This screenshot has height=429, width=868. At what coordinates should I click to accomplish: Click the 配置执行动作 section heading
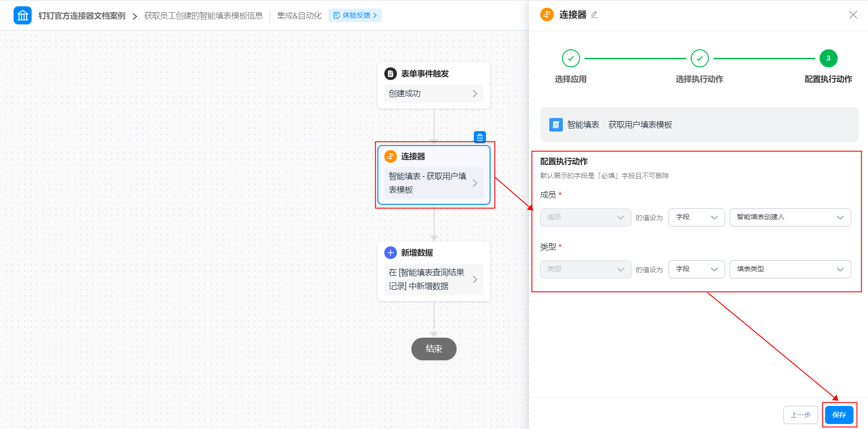[564, 161]
